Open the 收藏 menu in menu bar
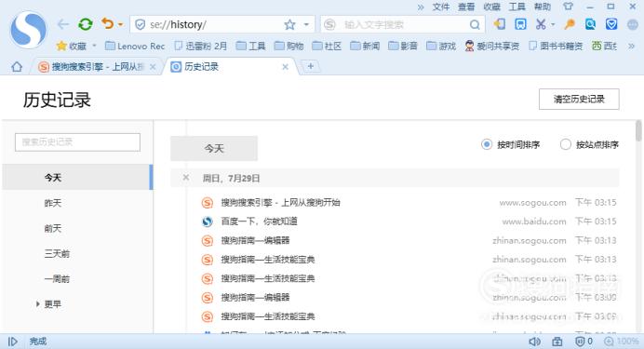The image size is (644, 349). [491, 7]
